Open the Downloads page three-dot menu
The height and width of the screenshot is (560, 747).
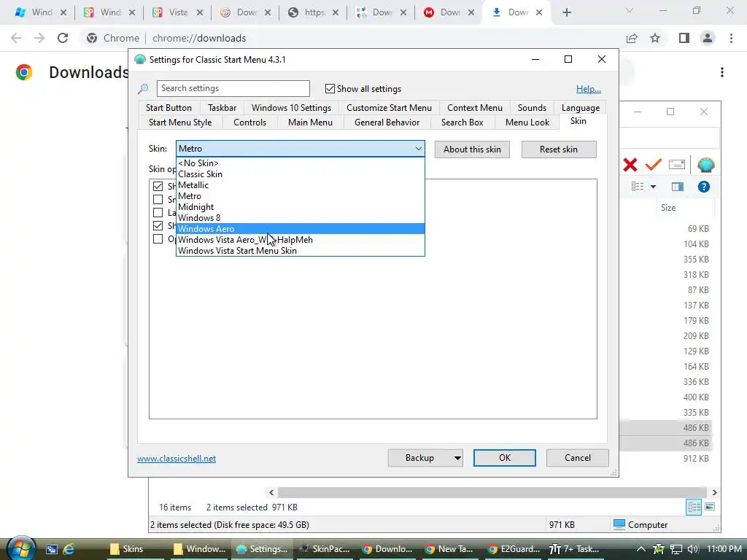722,72
